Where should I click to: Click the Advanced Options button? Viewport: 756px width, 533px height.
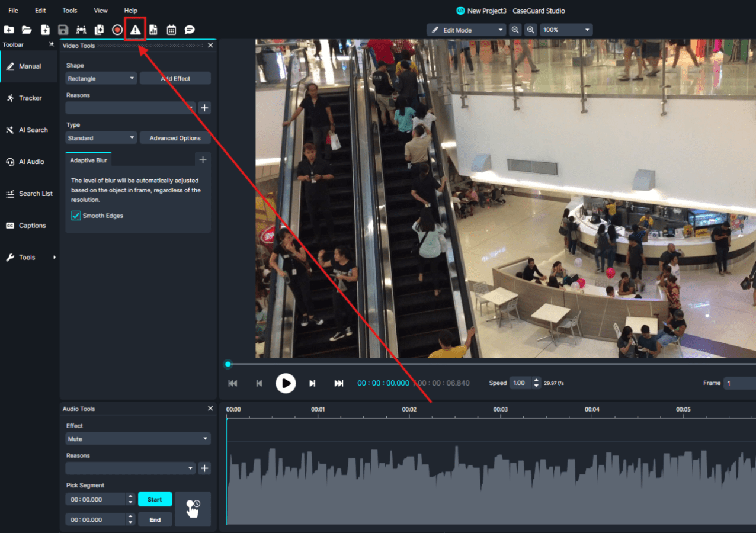[175, 138]
